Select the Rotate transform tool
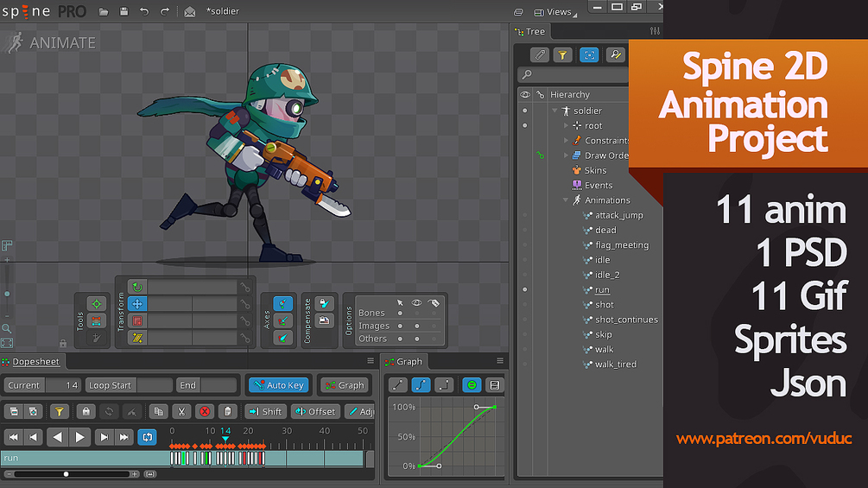This screenshot has height=488, width=868. 137,287
